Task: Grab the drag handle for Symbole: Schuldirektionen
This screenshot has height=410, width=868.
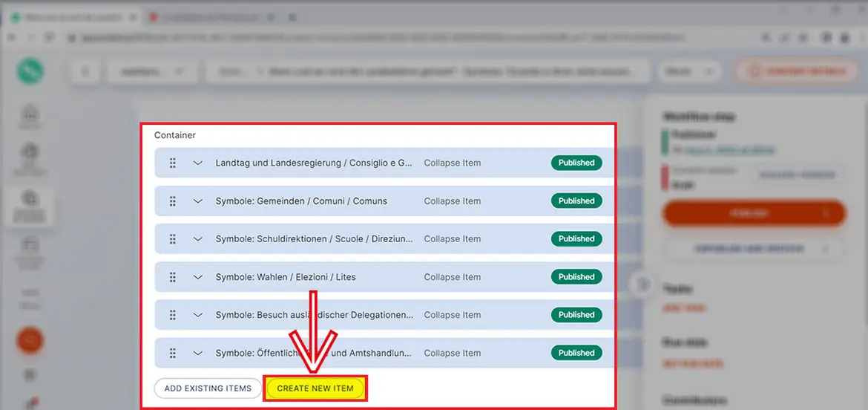Action: pyautogui.click(x=172, y=239)
